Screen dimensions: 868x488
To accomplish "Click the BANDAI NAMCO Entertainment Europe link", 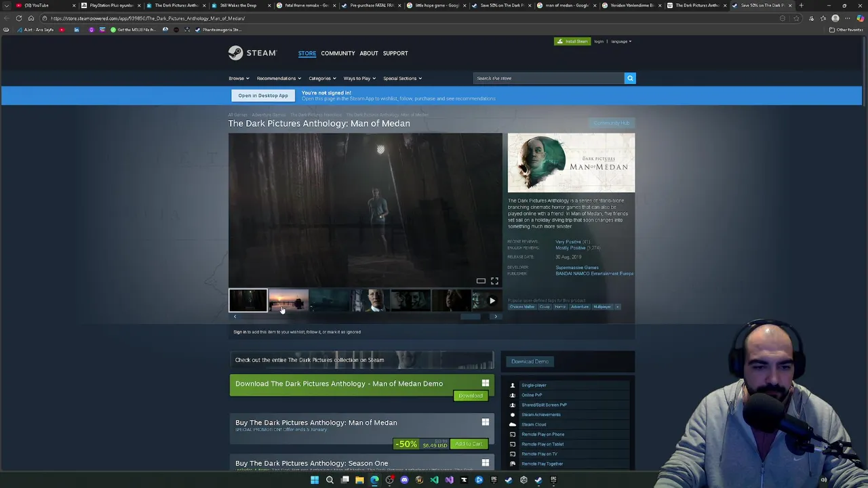I will pyautogui.click(x=594, y=274).
